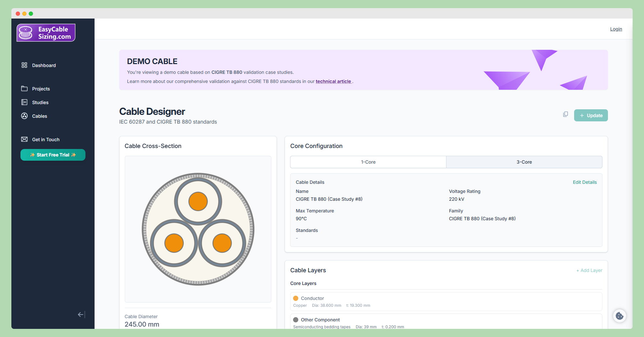
Task: Expand the Conductor layer row
Action: [446, 302]
